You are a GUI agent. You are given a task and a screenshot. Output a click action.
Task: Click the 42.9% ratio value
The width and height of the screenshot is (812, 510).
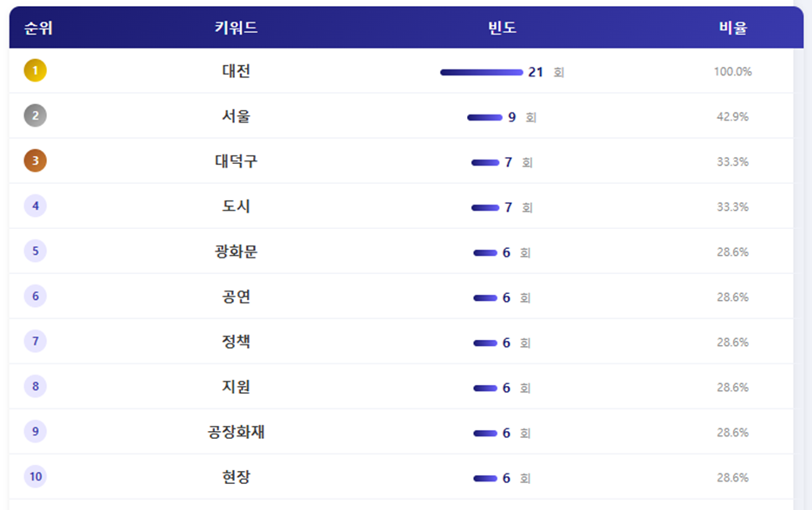click(x=732, y=116)
